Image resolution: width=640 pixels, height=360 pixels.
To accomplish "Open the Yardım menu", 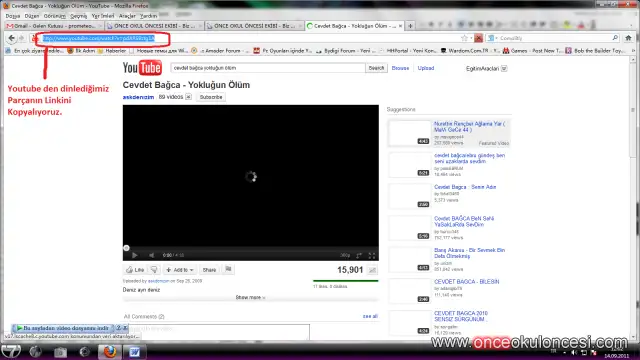I will click(x=148, y=16).
